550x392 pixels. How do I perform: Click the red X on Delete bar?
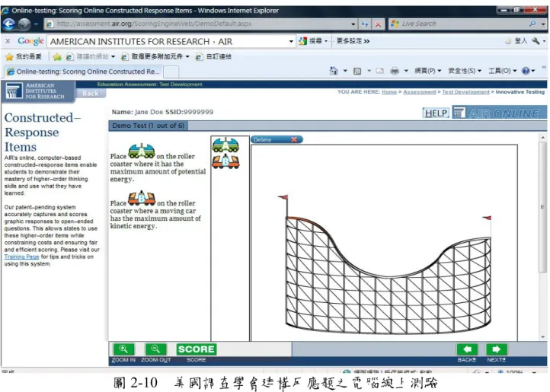pos(294,139)
